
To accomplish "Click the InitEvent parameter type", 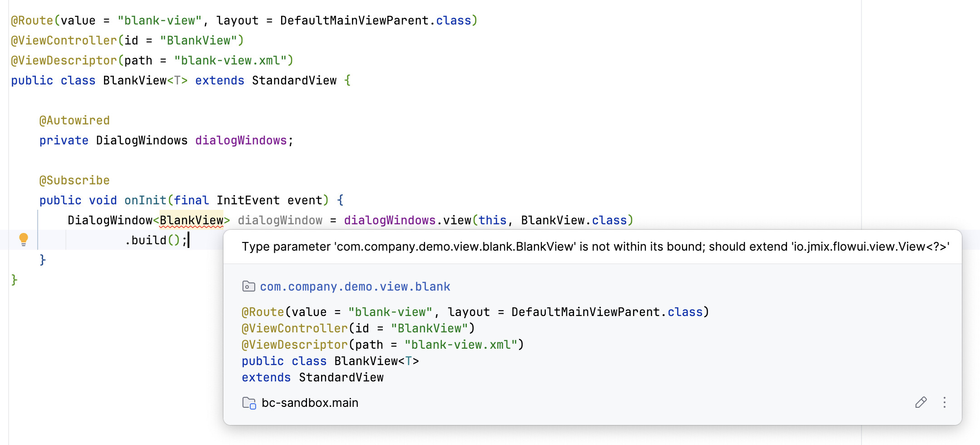I will 248,200.
